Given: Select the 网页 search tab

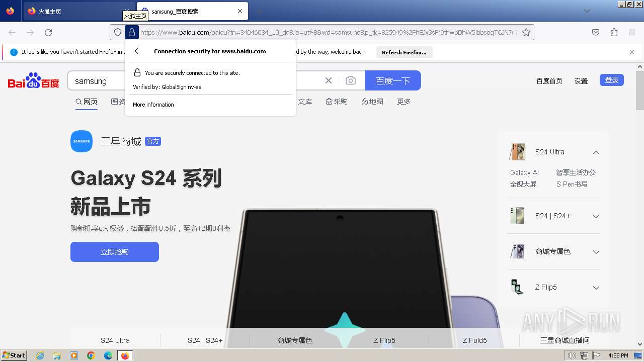Looking at the screenshot, I should click(87, 102).
